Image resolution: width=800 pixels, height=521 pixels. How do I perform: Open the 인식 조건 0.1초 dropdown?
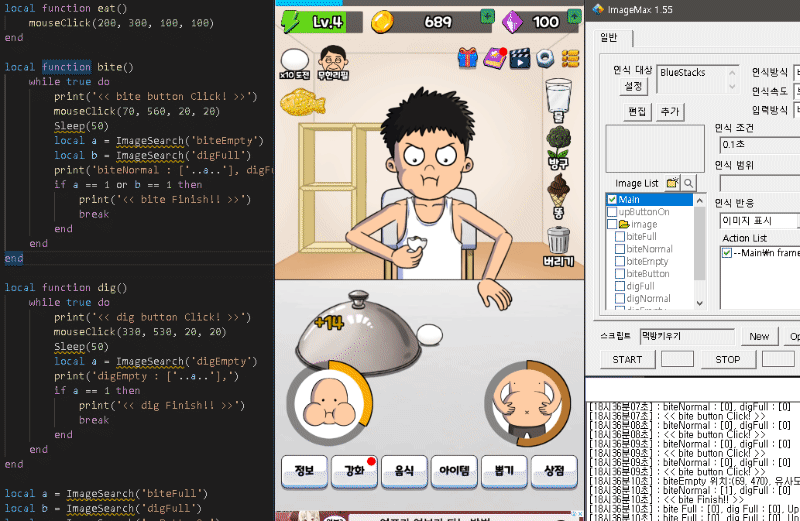(x=760, y=145)
